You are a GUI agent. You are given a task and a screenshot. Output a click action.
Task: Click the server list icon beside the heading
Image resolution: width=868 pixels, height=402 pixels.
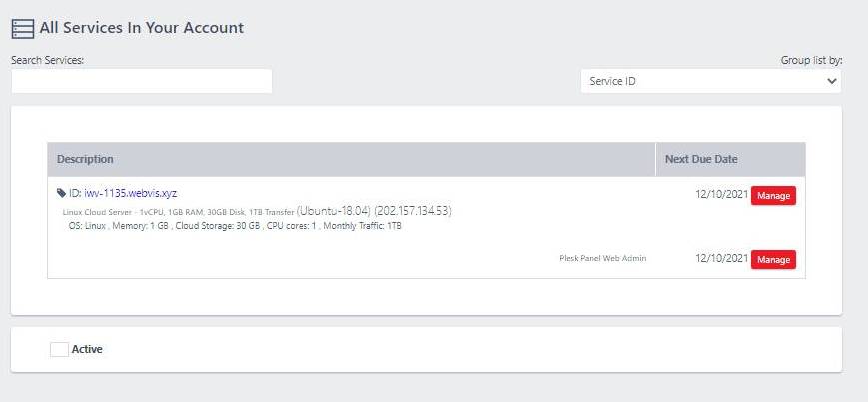click(22, 29)
